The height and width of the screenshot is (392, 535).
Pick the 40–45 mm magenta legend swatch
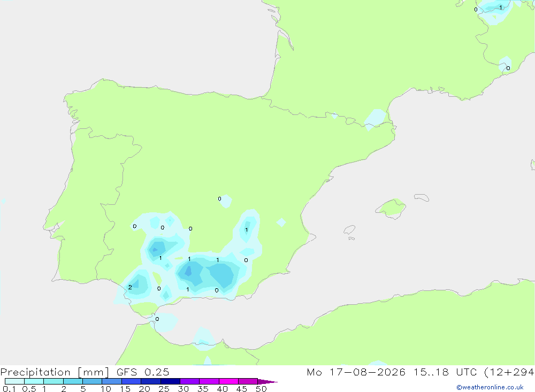(228, 381)
